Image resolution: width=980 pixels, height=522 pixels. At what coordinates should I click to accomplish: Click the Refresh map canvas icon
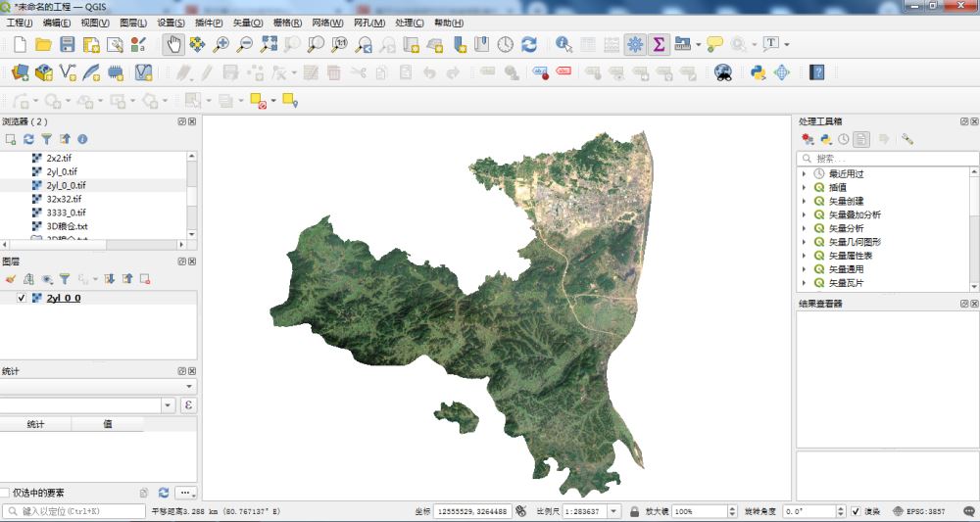tap(529, 44)
